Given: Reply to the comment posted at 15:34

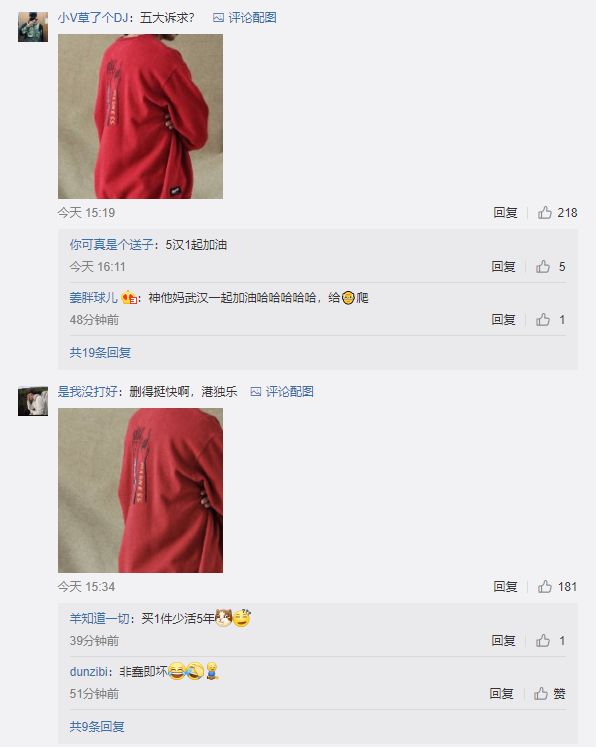Looking at the screenshot, I should point(505,586).
